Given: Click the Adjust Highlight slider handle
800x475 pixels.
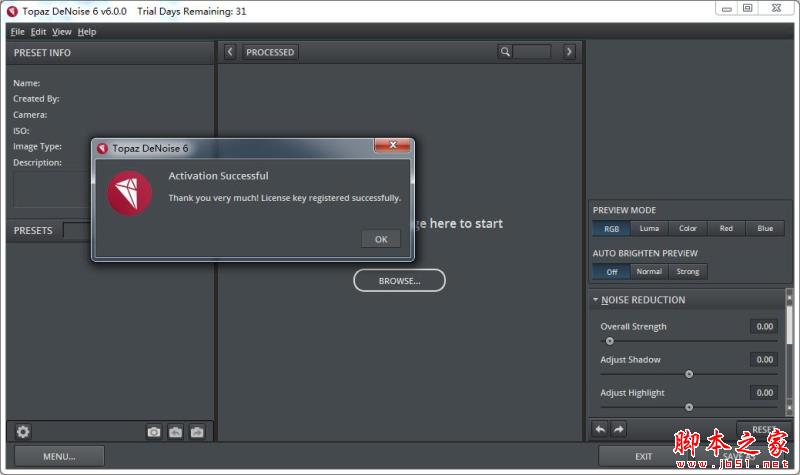Looking at the screenshot, I should pos(689,407).
